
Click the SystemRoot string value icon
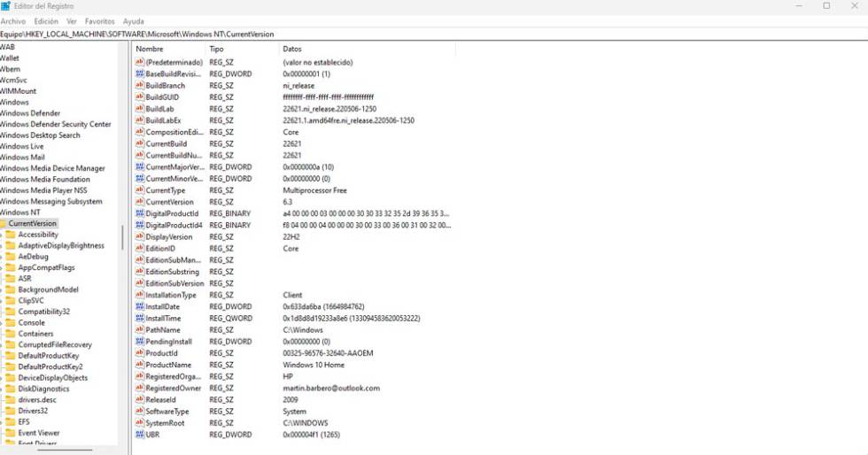140,423
